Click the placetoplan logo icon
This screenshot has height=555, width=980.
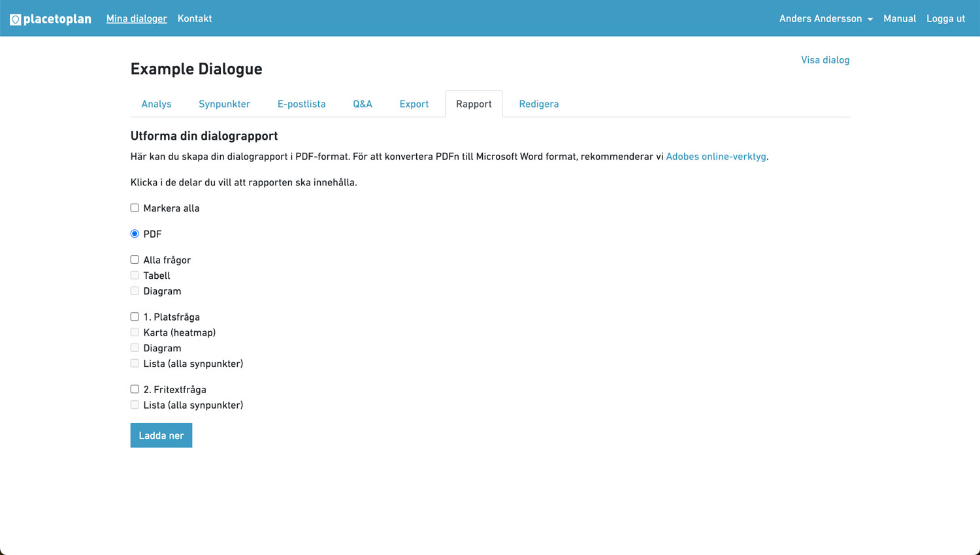[x=14, y=18]
